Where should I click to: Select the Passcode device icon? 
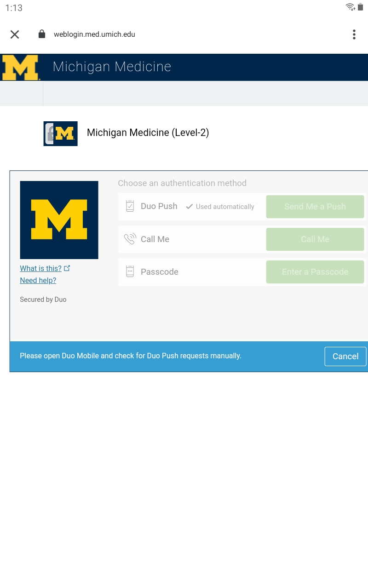(130, 271)
